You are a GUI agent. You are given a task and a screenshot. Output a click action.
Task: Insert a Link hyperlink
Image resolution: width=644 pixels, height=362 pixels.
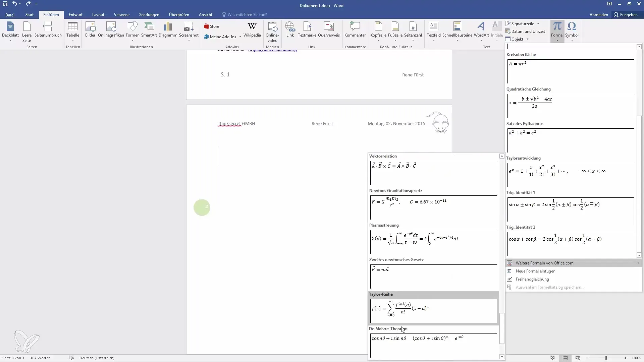[290, 29]
